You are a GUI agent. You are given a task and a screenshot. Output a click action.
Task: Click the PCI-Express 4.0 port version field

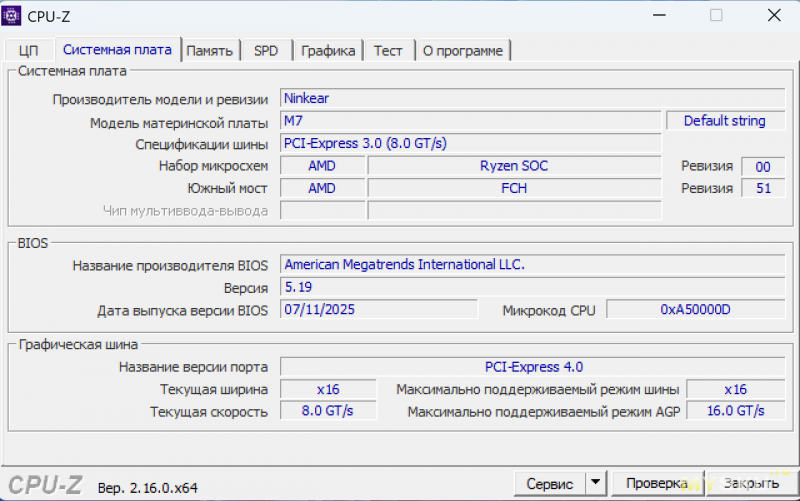click(532, 366)
